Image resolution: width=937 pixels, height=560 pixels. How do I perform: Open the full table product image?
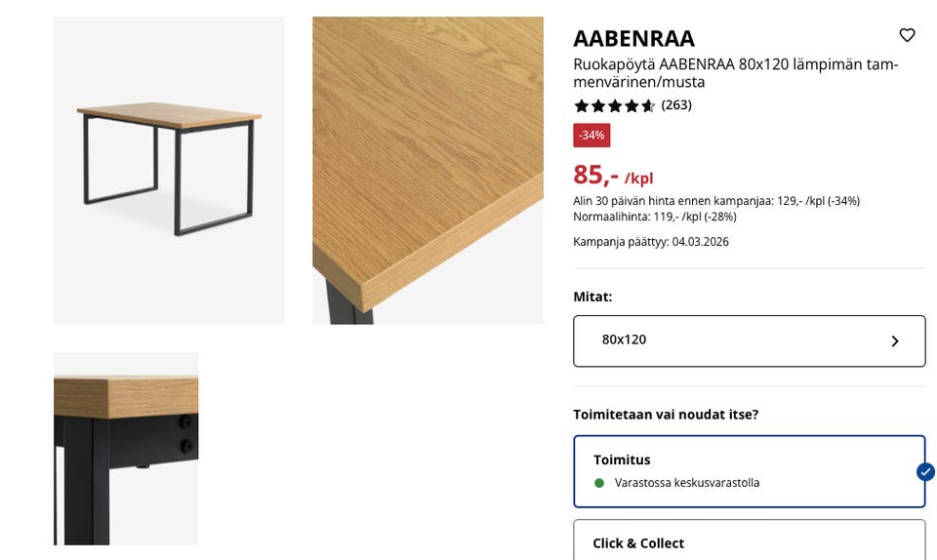pos(169,171)
